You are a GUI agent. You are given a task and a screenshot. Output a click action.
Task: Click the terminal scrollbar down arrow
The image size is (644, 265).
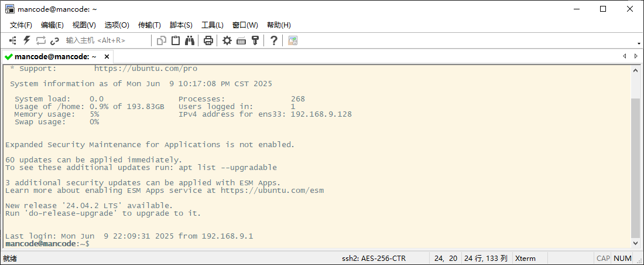pyautogui.click(x=636, y=243)
